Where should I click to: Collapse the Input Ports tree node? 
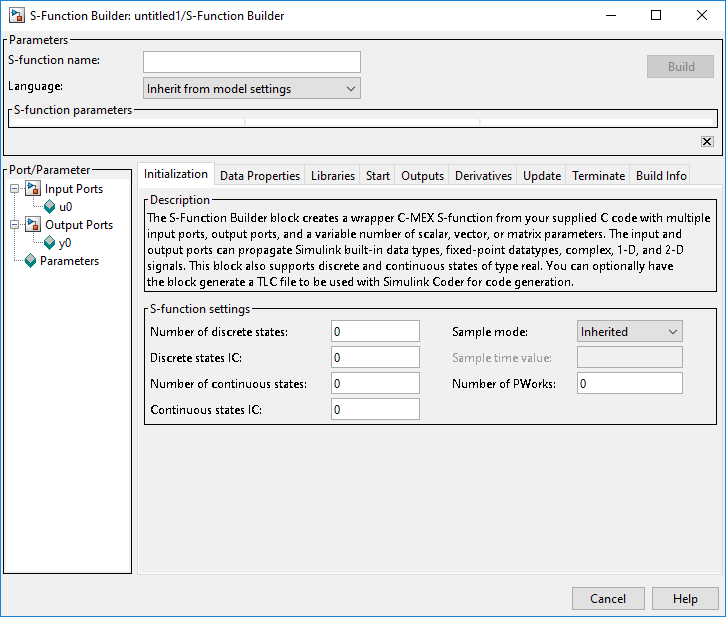click(15, 188)
